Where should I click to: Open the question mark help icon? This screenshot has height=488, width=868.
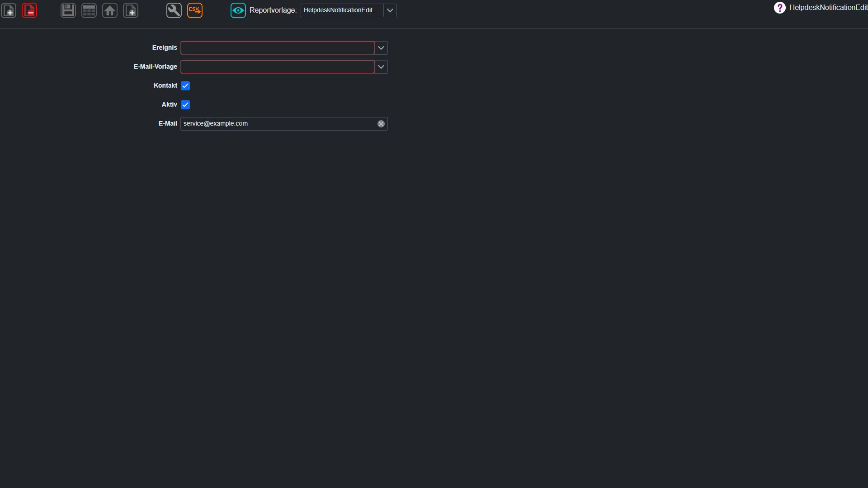tap(780, 8)
